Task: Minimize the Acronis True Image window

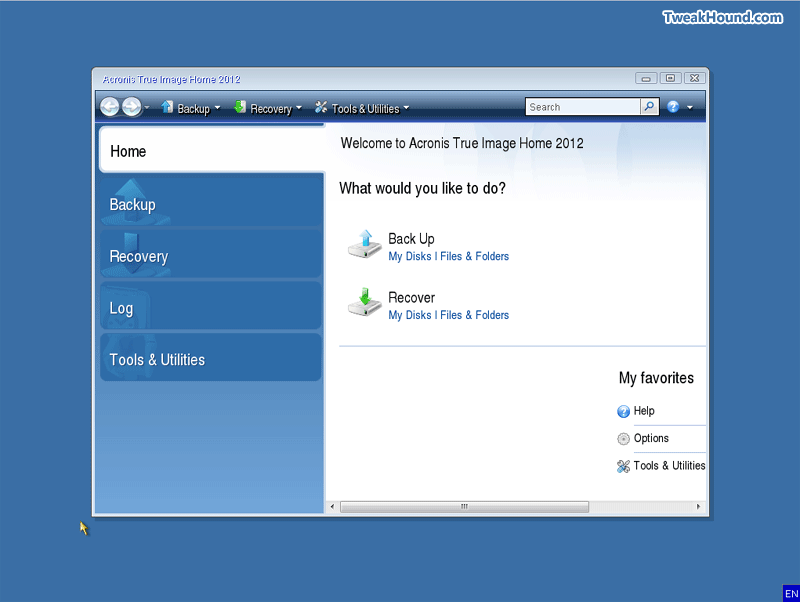Action: point(645,78)
